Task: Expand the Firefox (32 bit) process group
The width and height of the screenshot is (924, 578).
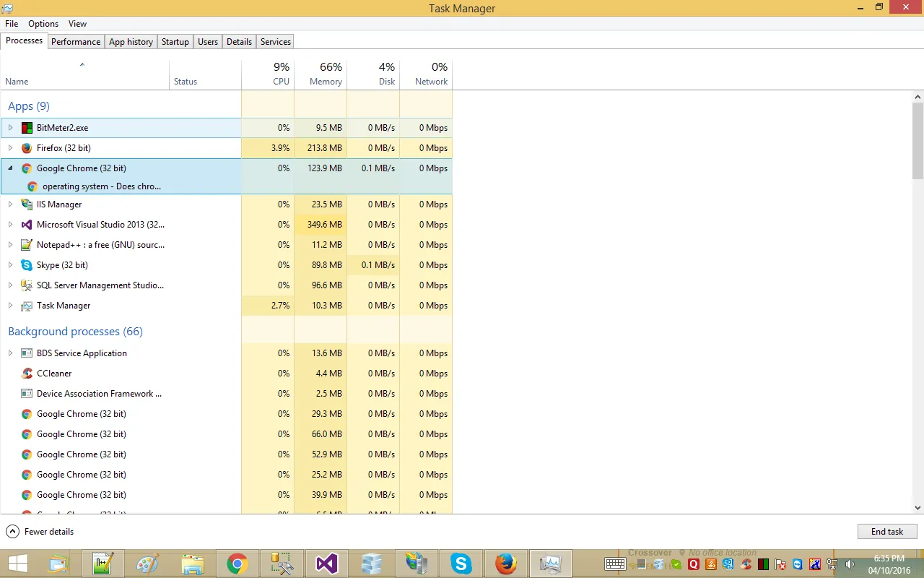Action: click(10, 148)
